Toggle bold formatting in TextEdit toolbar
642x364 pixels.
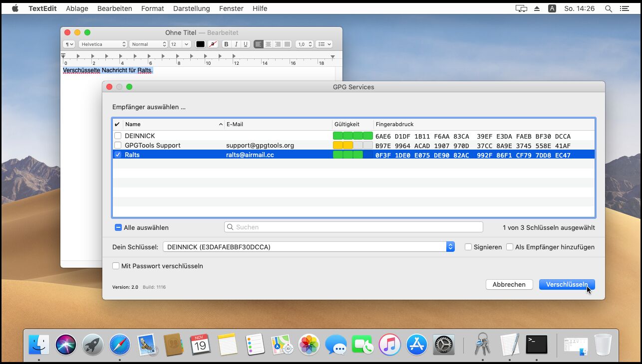click(226, 44)
